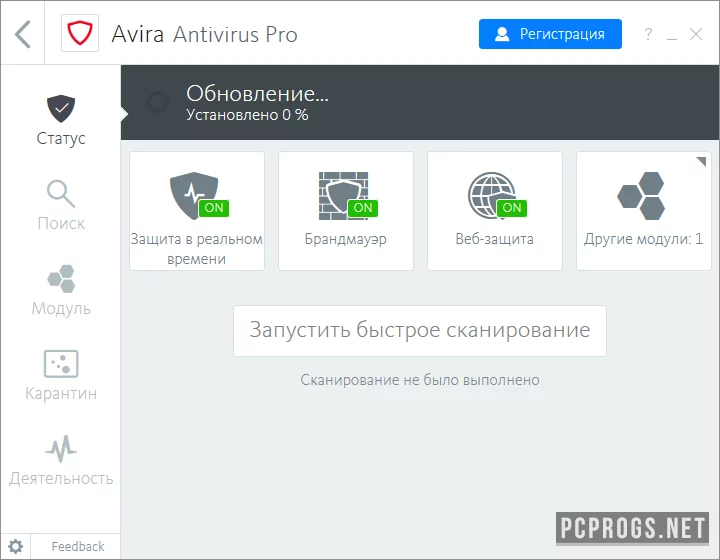Open the Статус shield tab
Image resolution: width=720 pixels, height=560 pixels.
(61, 120)
